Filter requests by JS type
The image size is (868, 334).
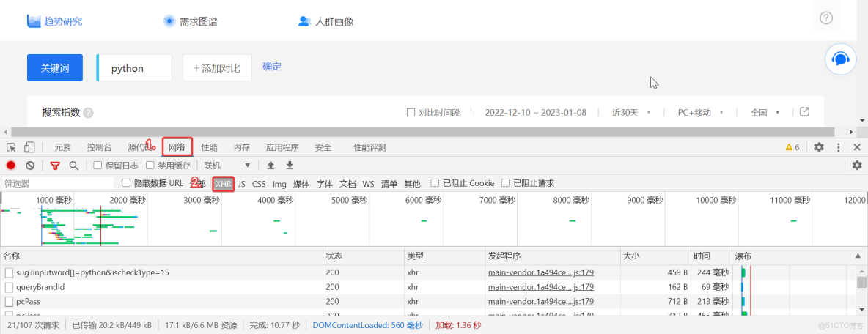click(242, 184)
